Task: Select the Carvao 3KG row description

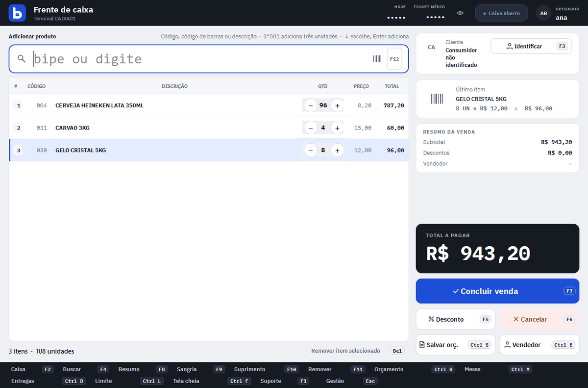Action: pos(73,128)
